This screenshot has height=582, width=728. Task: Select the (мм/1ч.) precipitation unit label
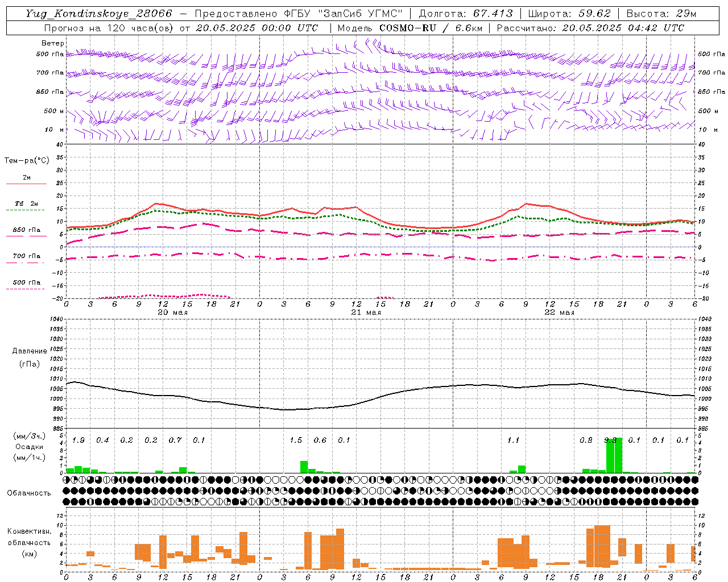[x=29, y=458]
